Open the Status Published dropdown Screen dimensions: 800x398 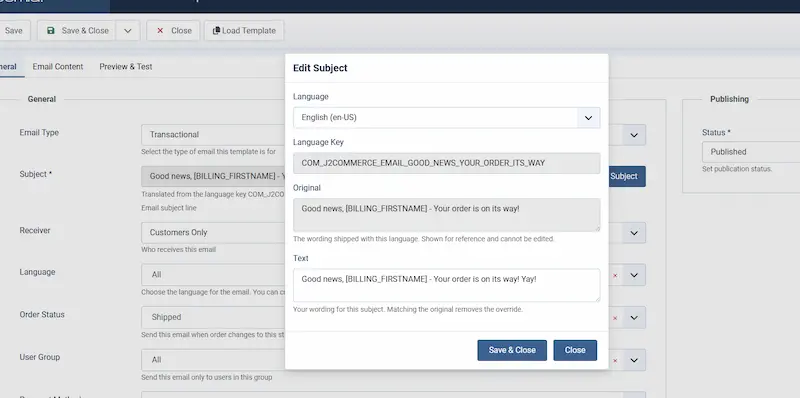[x=751, y=152]
